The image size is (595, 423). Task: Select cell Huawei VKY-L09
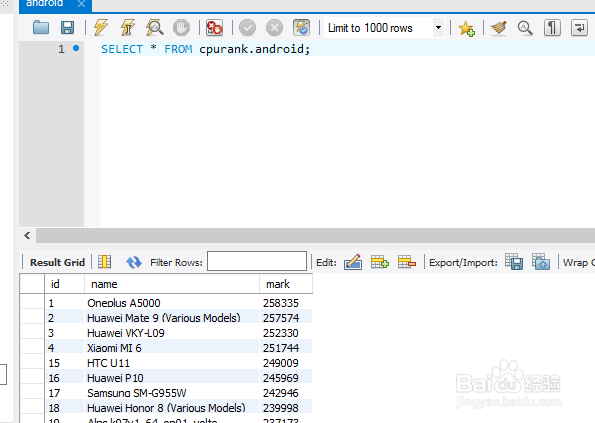pos(172,333)
